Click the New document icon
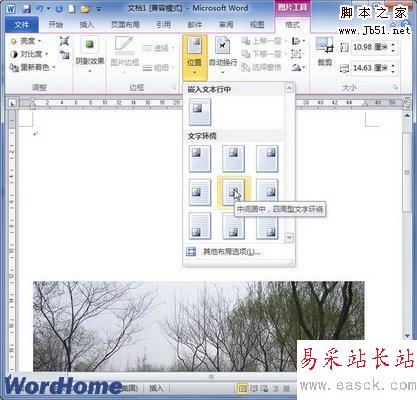This screenshot has width=417, height=400. (x=72, y=9)
